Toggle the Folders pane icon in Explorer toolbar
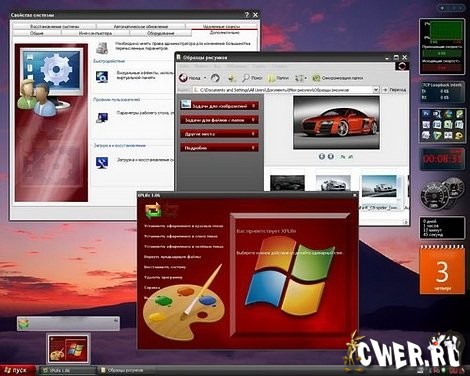The image size is (470, 376). [271, 78]
